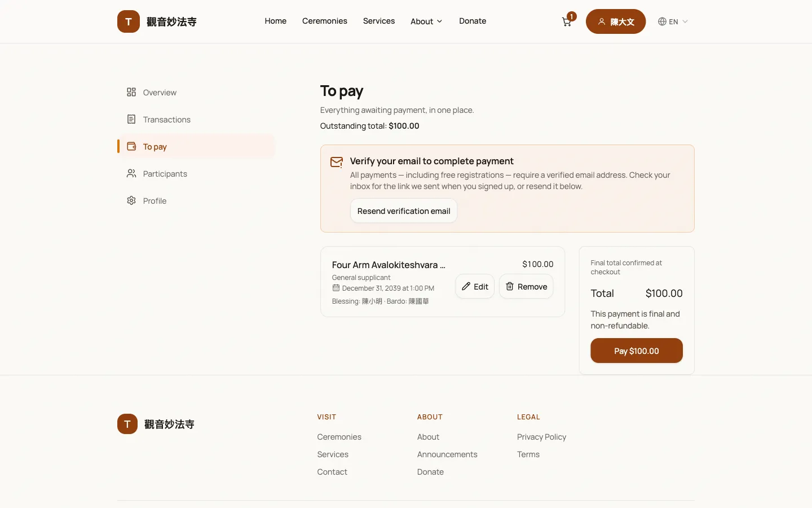Remove the Four Arm Avalokiteshvara item
The image size is (812, 508).
point(526,286)
